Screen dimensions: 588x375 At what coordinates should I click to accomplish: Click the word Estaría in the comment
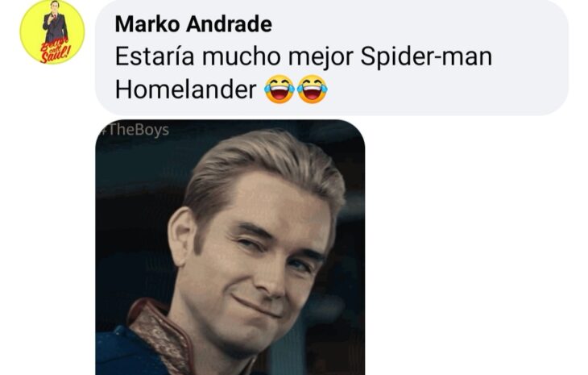tap(155, 56)
